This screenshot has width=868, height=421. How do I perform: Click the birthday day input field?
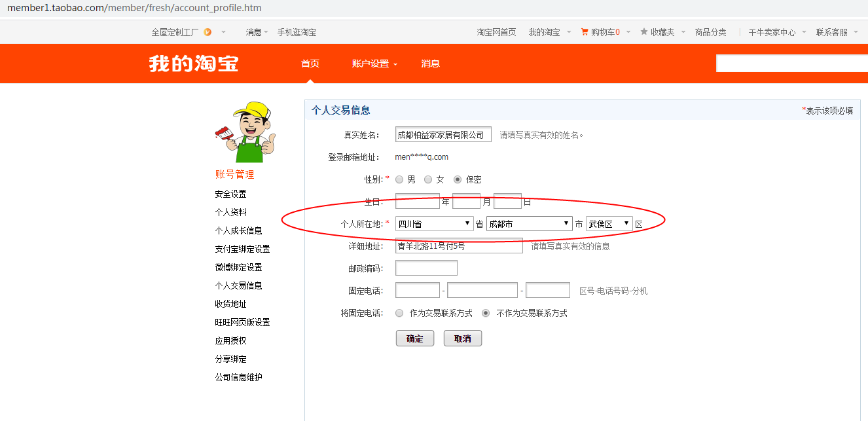tap(507, 202)
